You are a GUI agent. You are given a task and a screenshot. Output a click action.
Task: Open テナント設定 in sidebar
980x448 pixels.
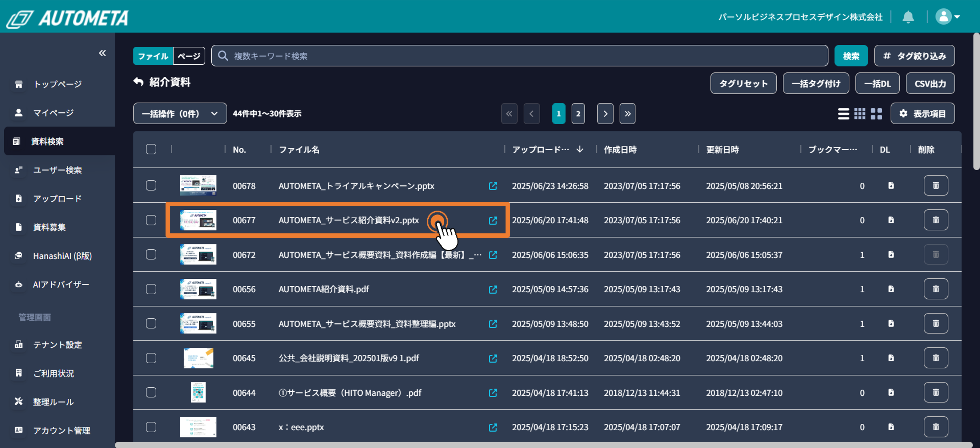pos(58,345)
